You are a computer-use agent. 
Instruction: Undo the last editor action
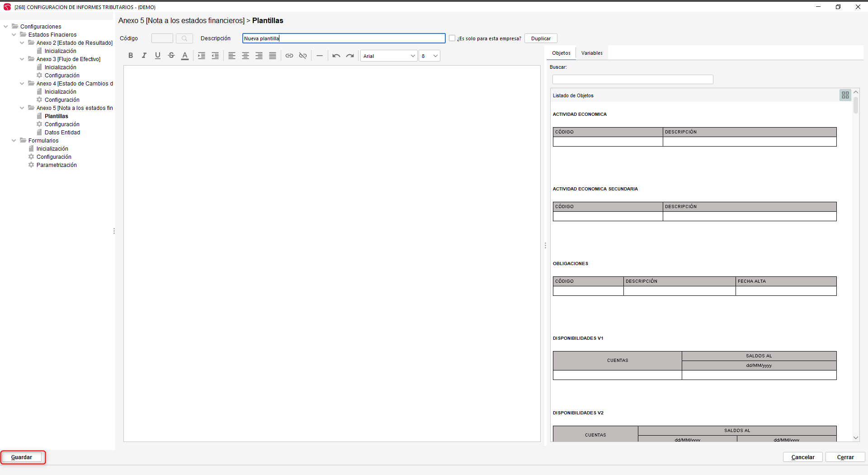click(x=336, y=56)
